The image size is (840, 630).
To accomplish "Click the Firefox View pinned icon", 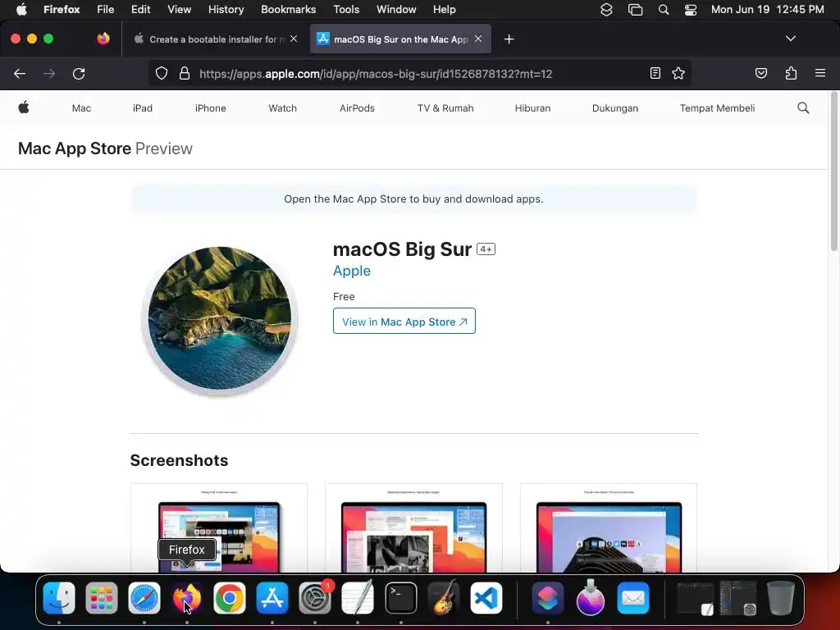I will coord(103,39).
